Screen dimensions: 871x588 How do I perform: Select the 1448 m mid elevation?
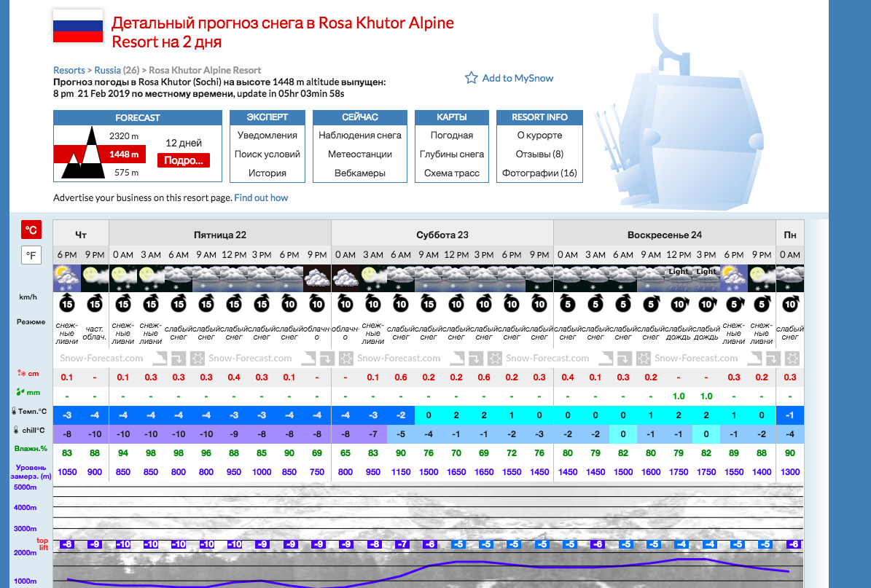point(124,154)
